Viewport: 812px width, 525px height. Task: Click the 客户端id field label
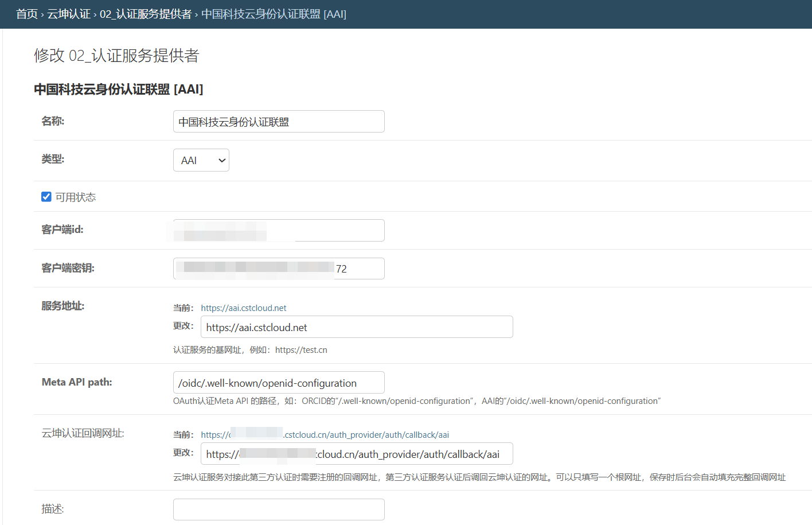[62, 230]
